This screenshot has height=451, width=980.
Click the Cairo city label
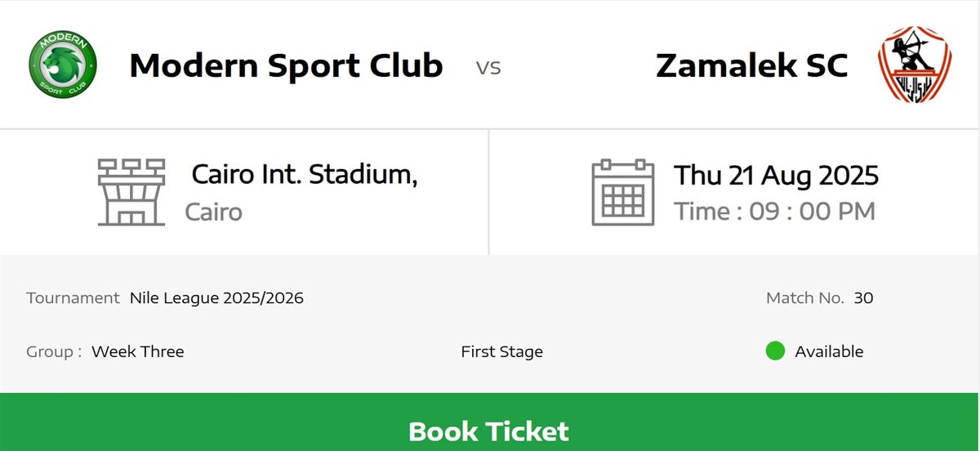pyautogui.click(x=213, y=212)
